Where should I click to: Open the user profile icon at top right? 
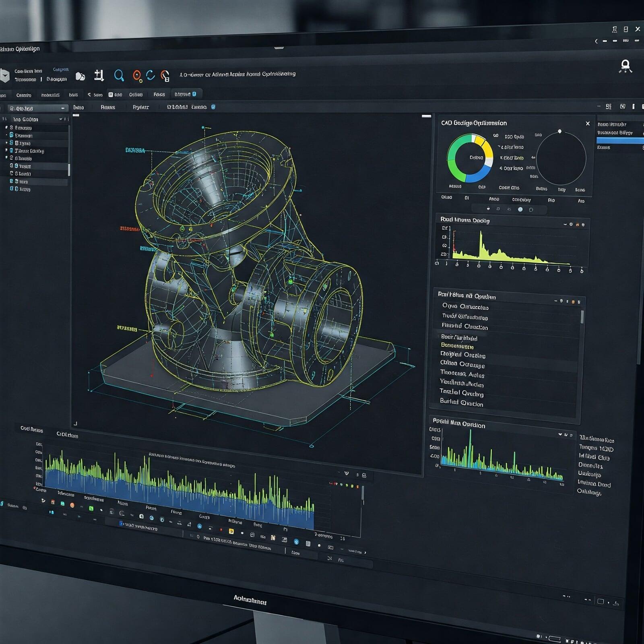pyautogui.click(x=625, y=66)
